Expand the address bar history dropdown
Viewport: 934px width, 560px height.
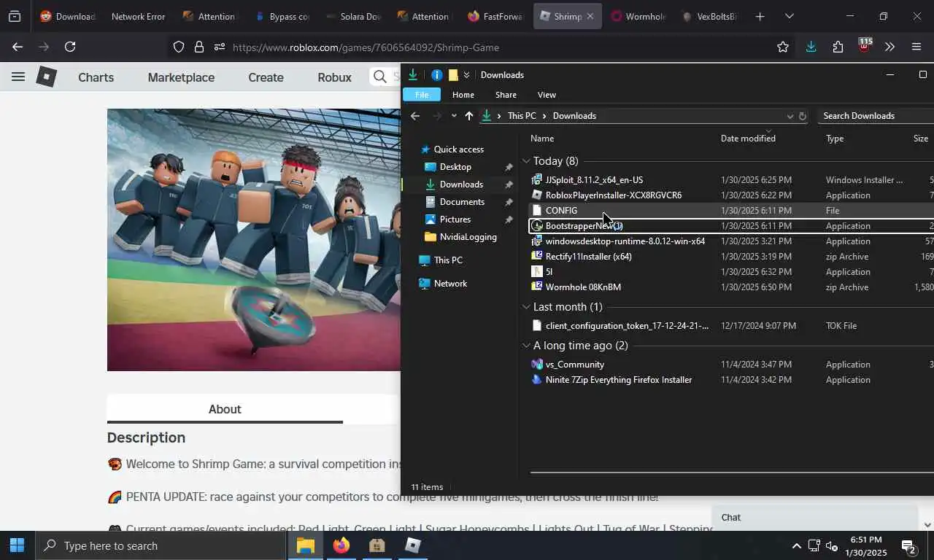[x=790, y=116]
